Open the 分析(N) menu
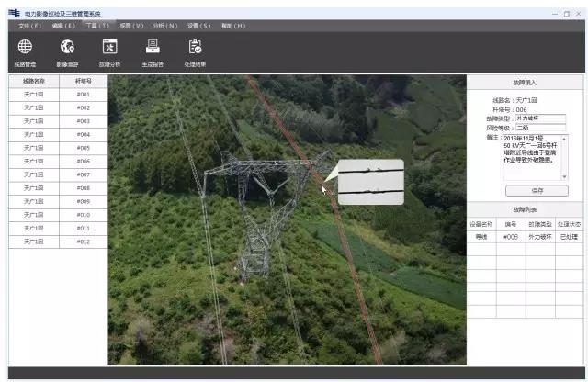The height and width of the screenshot is (382, 588). coord(165,26)
